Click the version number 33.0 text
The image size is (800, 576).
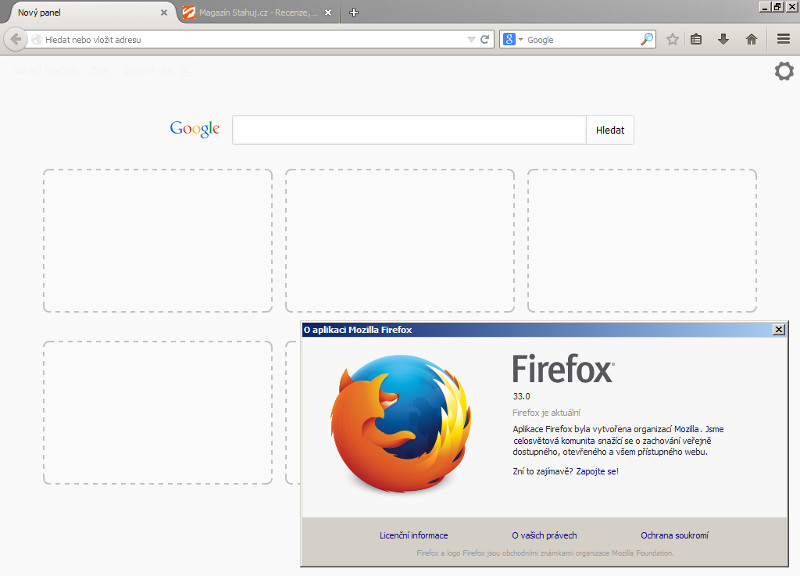[521, 396]
